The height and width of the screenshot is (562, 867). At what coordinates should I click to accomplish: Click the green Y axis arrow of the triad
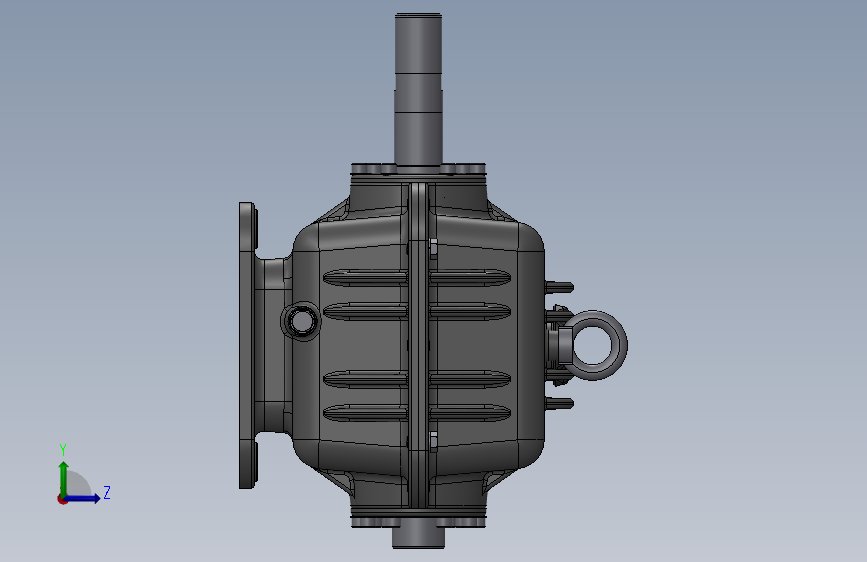64,478
